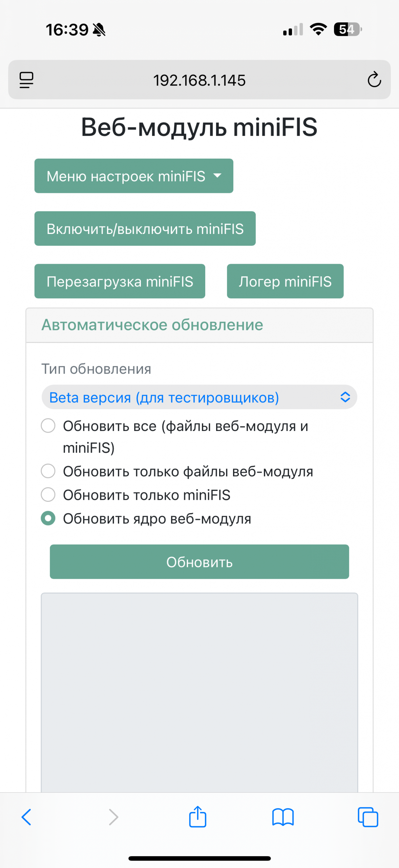
Task: Open the reader/page menu icon in address bar
Action: pyautogui.click(x=26, y=80)
